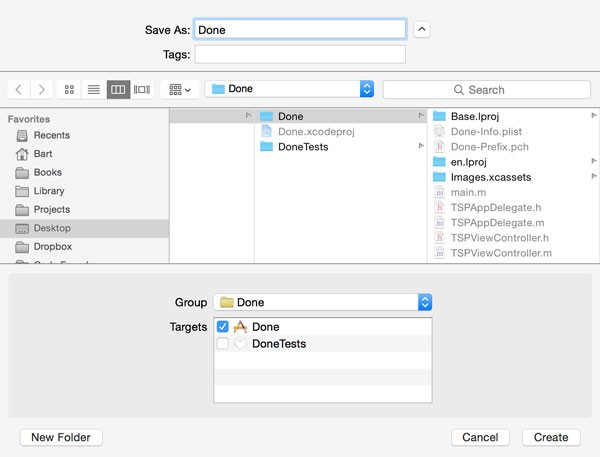The height and width of the screenshot is (457, 600).
Task: Click the Tags input field
Action: (x=300, y=54)
